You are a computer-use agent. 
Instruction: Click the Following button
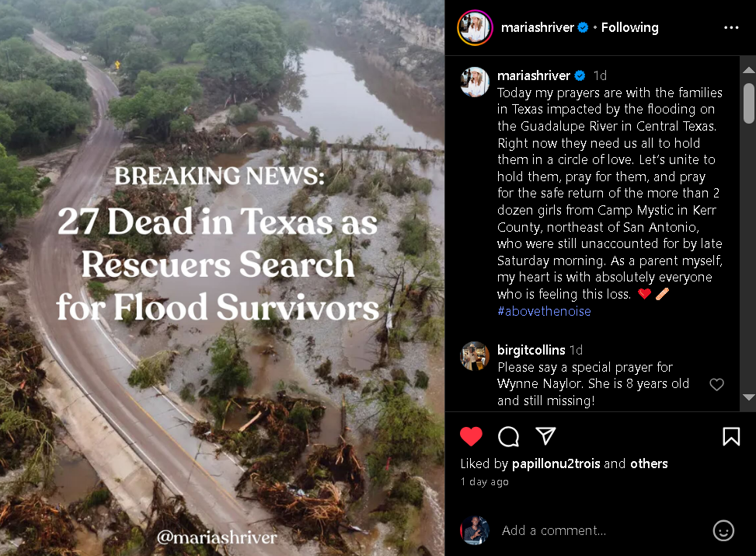pyautogui.click(x=629, y=27)
